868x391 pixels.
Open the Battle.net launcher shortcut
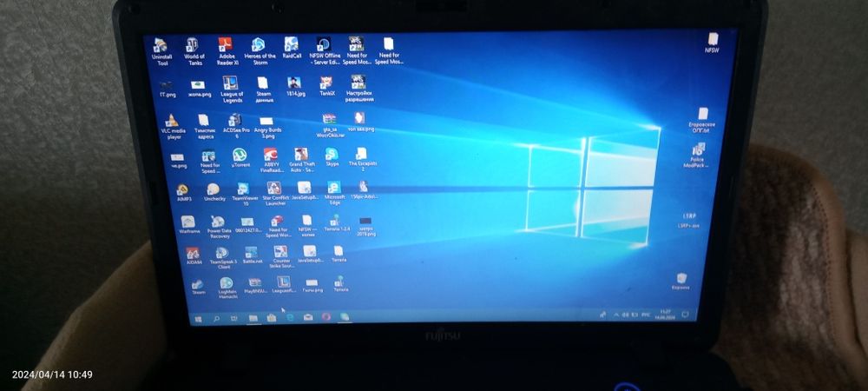pyautogui.click(x=253, y=255)
